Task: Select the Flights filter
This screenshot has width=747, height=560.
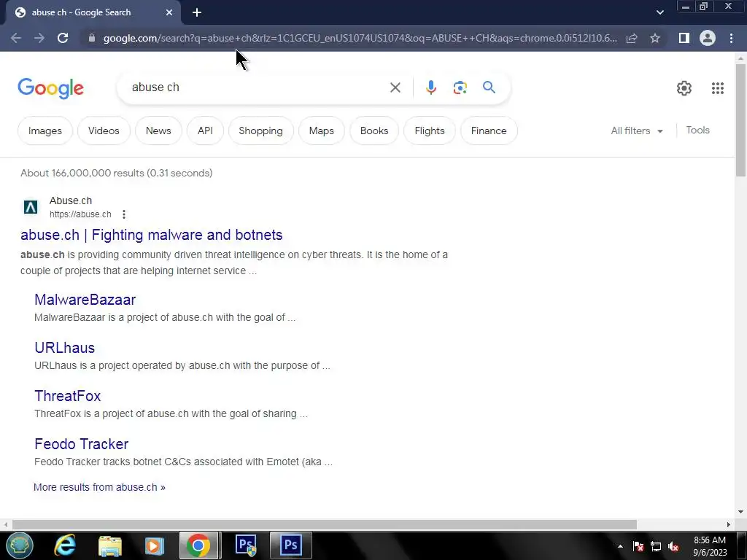Action: pos(429,131)
